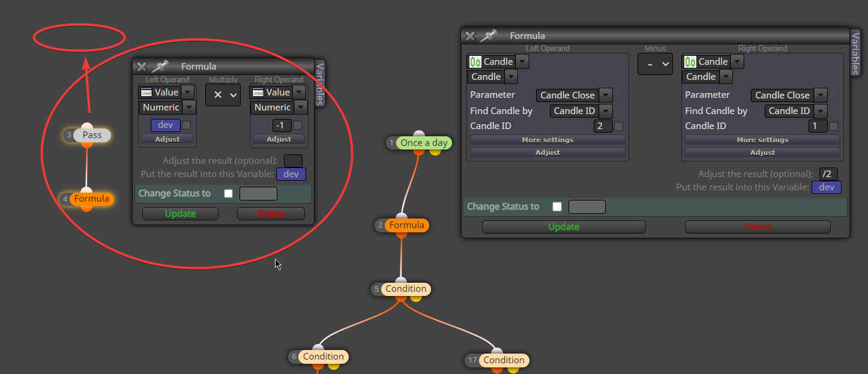Click Adjust under right Candle operand
The width and height of the screenshot is (868, 374).
[762, 152]
